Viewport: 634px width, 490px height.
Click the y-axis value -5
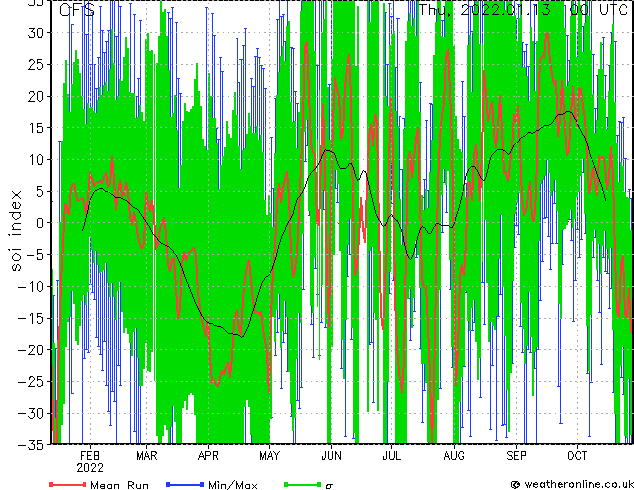pyautogui.click(x=35, y=255)
